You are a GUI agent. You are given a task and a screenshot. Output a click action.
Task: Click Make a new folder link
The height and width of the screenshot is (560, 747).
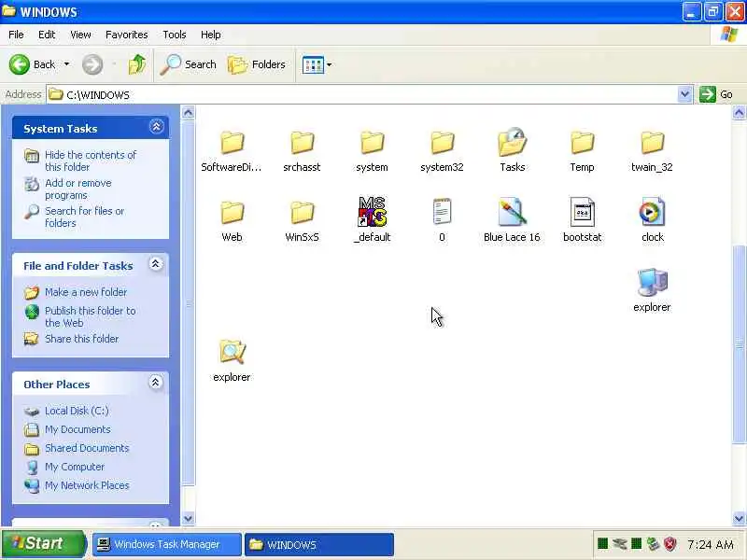(x=86, y=292)
